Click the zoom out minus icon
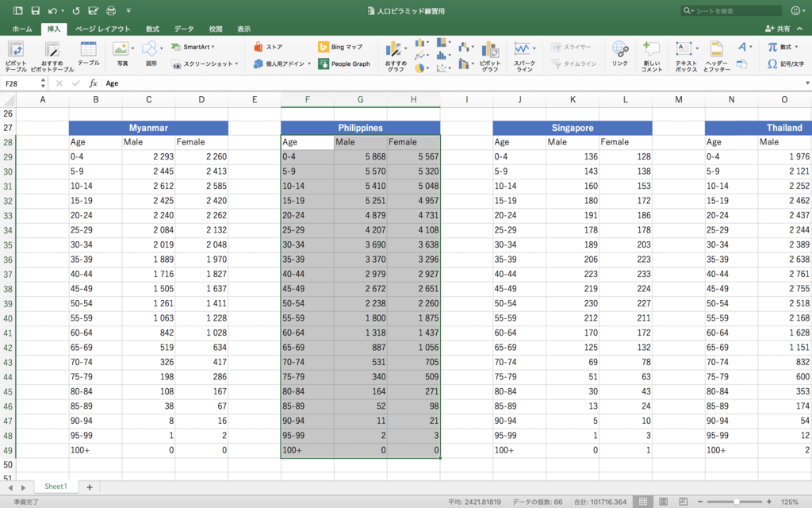This screenshot has height=508, width=812. (700, 502)
